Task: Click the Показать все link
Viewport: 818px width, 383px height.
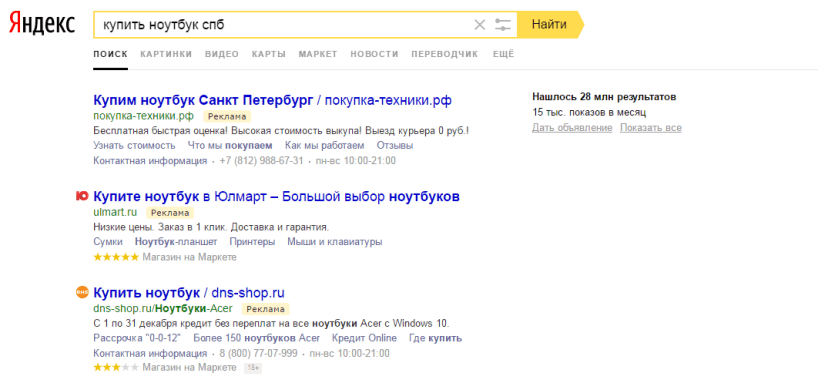Action: [x=651, y=128]
